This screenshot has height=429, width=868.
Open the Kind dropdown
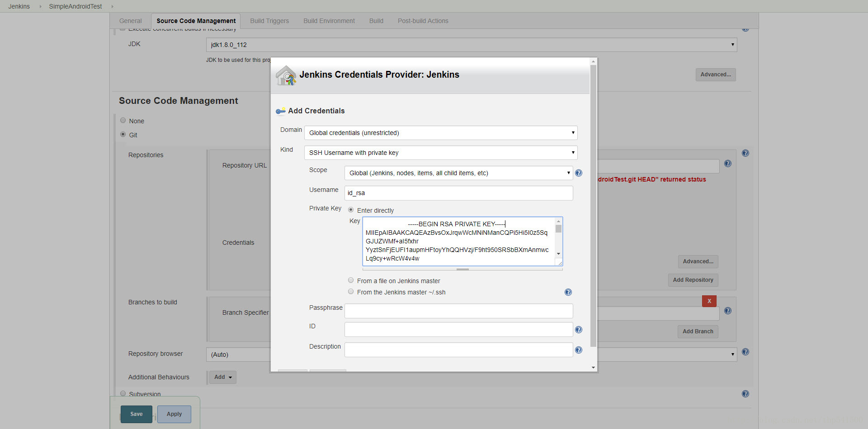pyautogui.click(x=441, y=153)
